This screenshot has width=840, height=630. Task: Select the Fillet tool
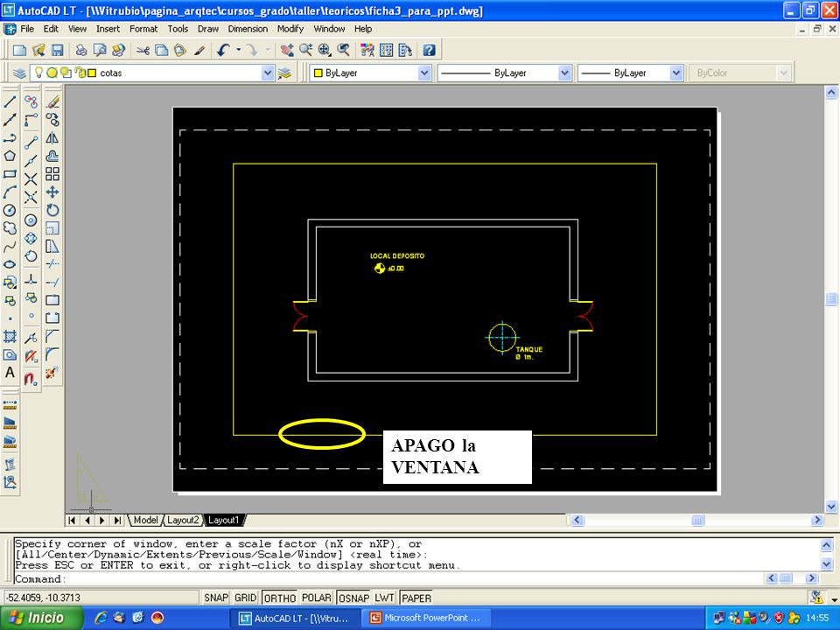52,354
